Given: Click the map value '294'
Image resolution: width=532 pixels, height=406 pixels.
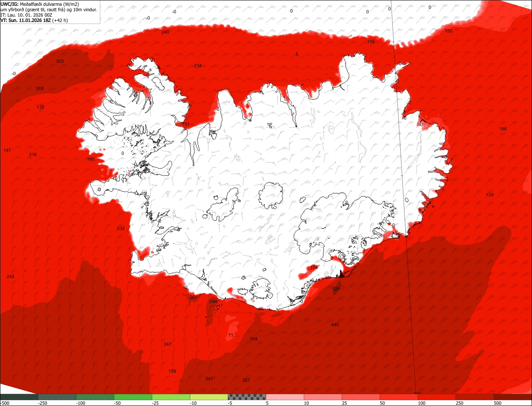Looking at the screenshot, I should point(213,301).
